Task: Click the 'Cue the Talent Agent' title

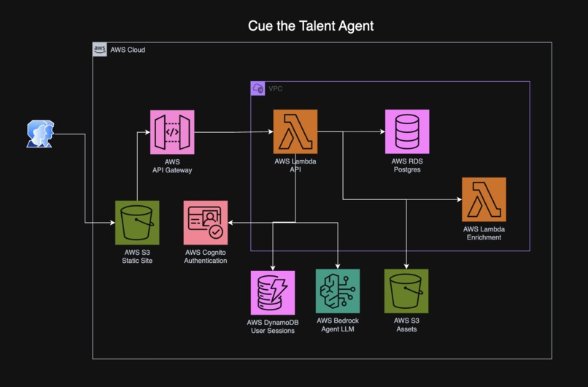Action: [311, 26]
